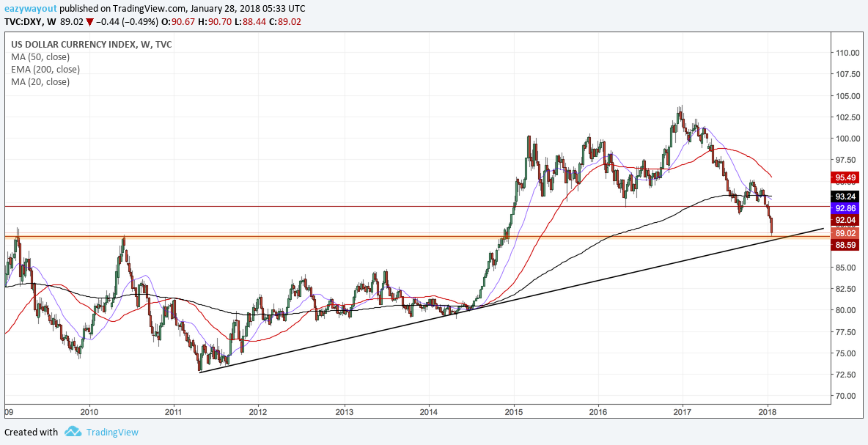The height and width of the screenshot is (445, 868).
Task: Click the 100.00 price axis value
Action: tap(847, 139)
